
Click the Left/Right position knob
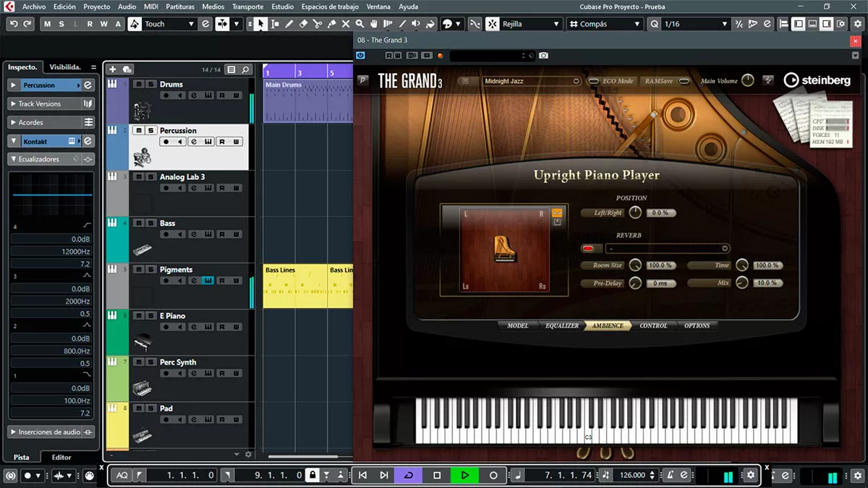635,213
